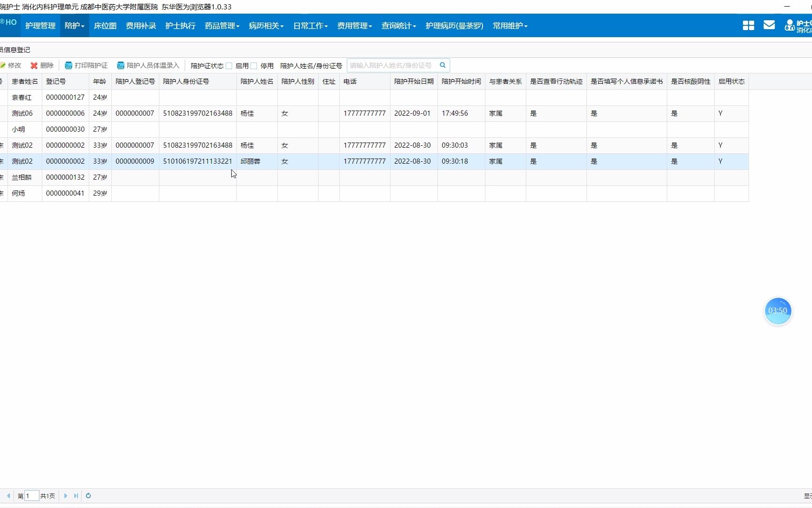
Task: Open the mail envelope icon
Action: (769, 25)
